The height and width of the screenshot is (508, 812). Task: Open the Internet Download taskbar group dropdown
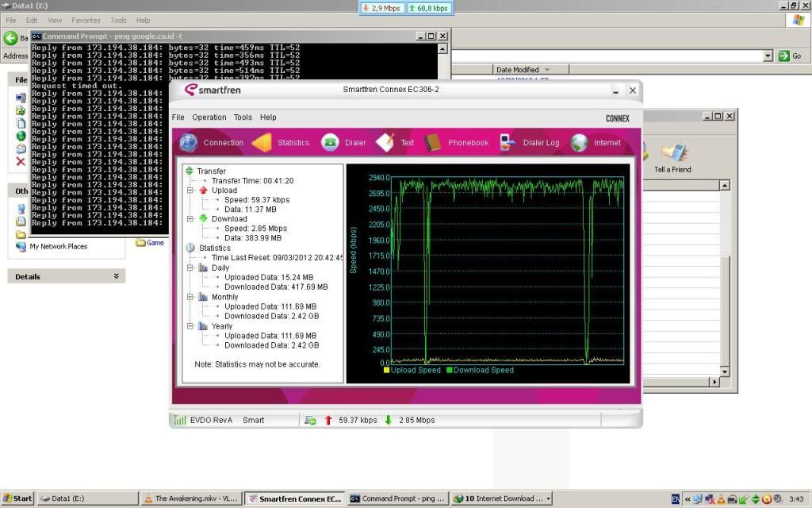click(x=548, y=498)
